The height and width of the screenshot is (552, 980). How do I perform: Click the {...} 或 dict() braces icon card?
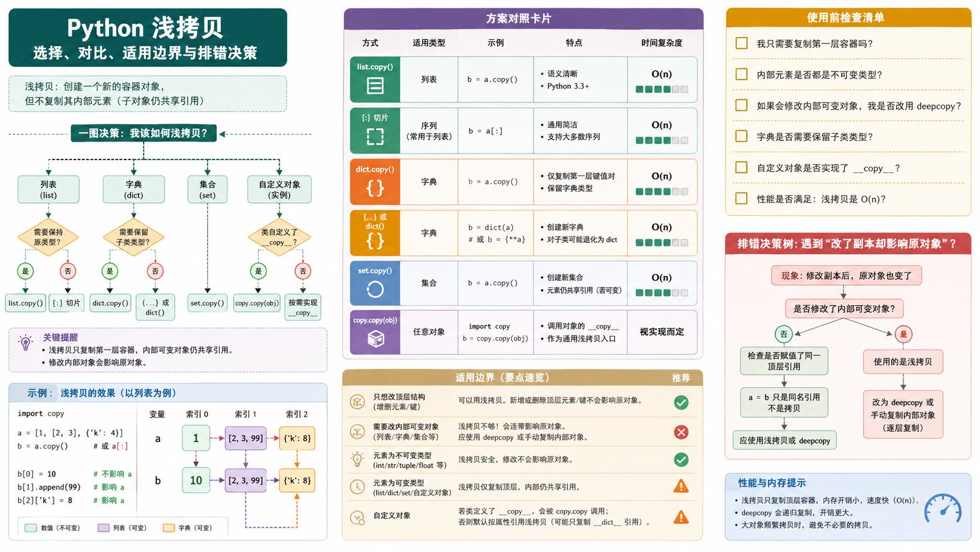coord(375,233)
